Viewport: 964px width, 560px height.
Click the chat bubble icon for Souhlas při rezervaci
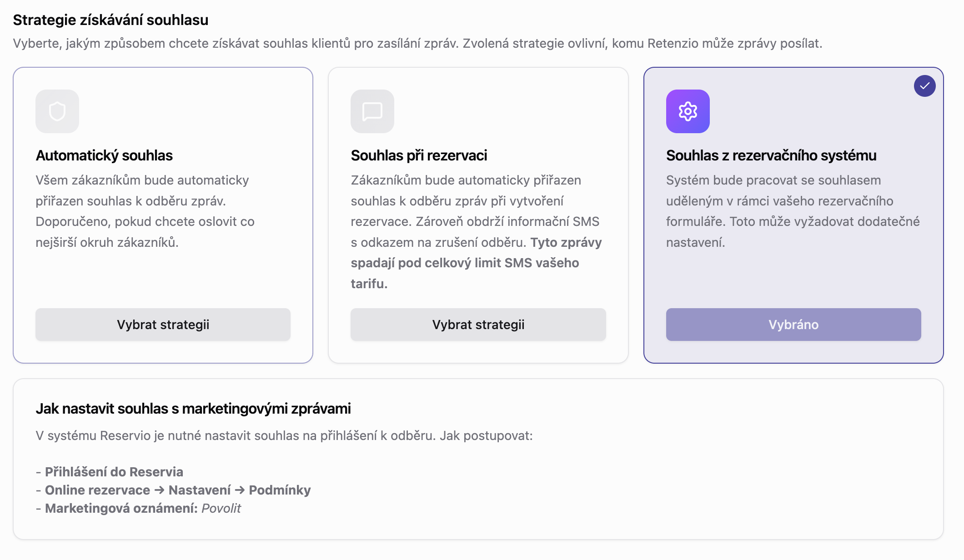pos(372,111)
